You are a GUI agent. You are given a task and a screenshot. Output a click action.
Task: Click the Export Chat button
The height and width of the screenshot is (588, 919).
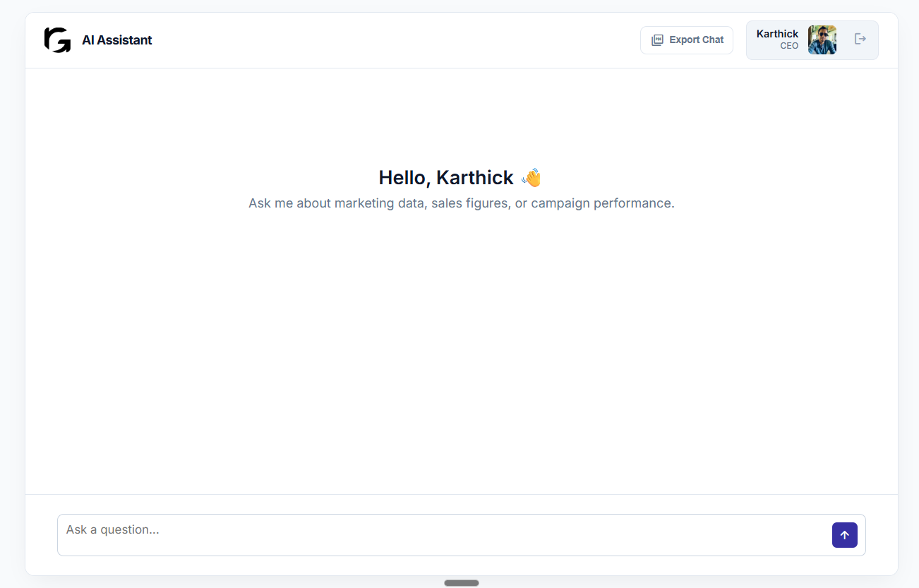tap(686, 40)
